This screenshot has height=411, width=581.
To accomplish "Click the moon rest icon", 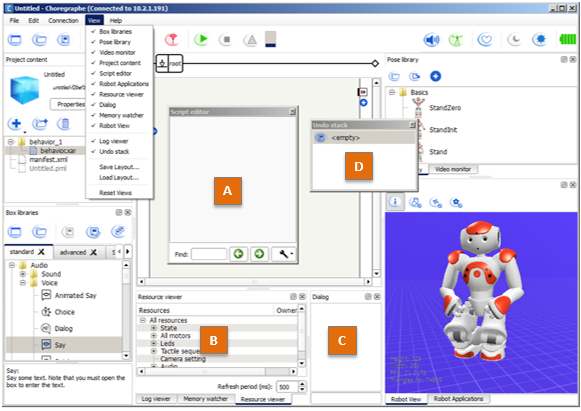I will (515, 39).
